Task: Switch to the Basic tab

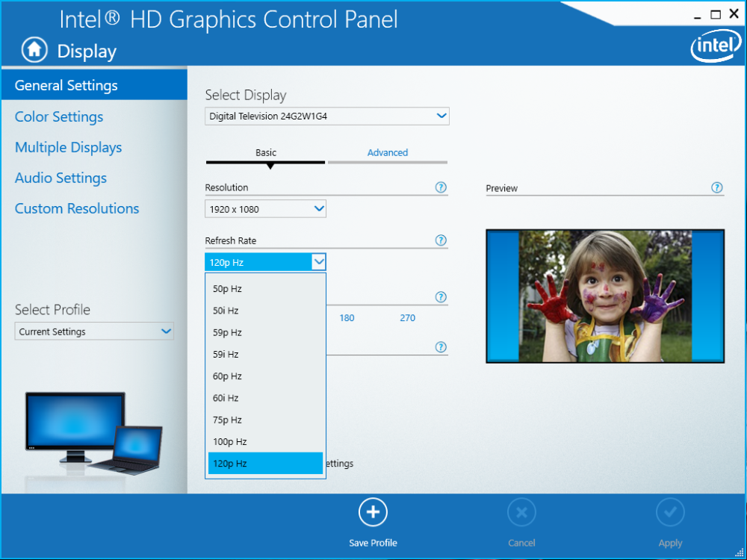Action: tap(266, 155)
